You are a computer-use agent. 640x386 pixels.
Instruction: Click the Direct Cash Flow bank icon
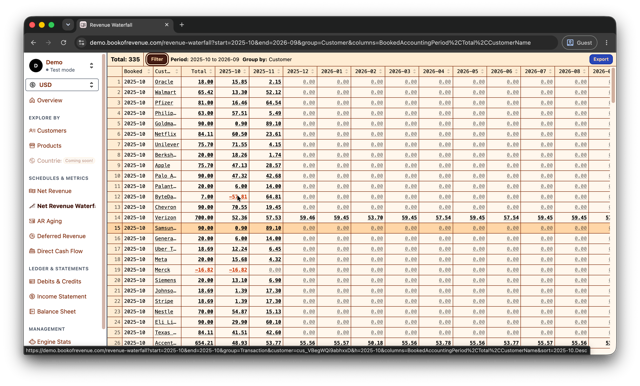(32, 251)
